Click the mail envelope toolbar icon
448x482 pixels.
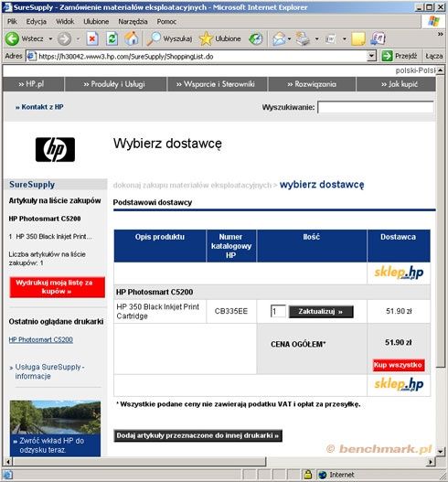(x=279, y=39)
